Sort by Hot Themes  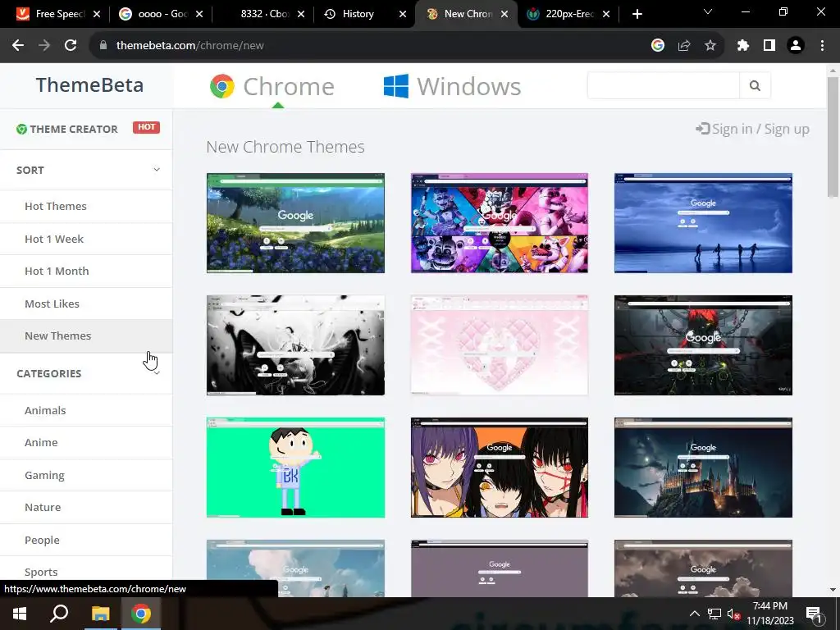56,206
